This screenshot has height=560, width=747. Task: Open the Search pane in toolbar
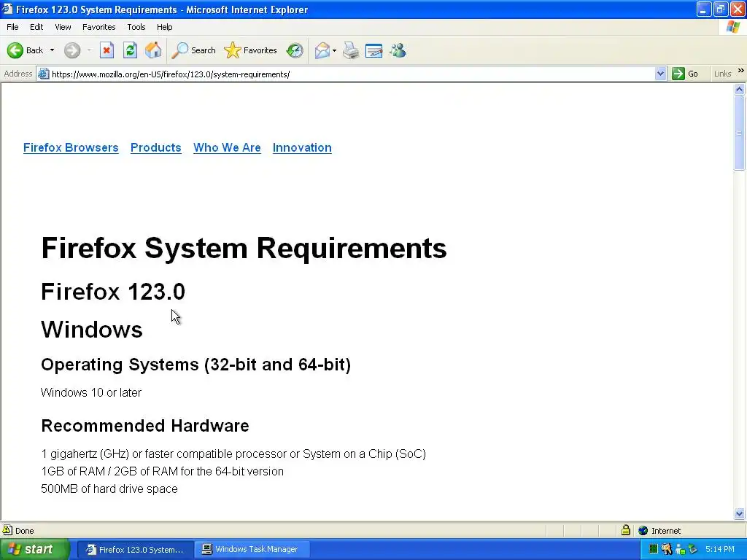[193, 50]
